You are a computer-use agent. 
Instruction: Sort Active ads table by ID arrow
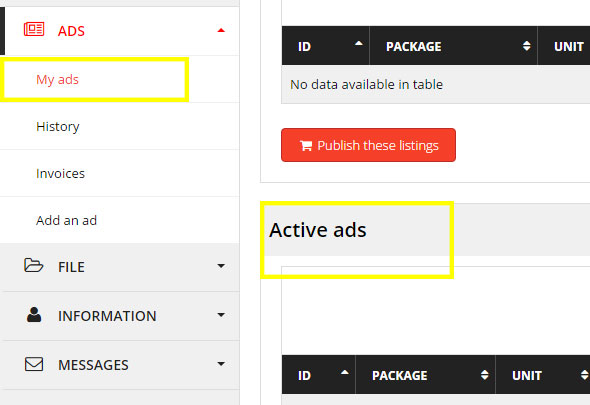(x=344, y=373)
